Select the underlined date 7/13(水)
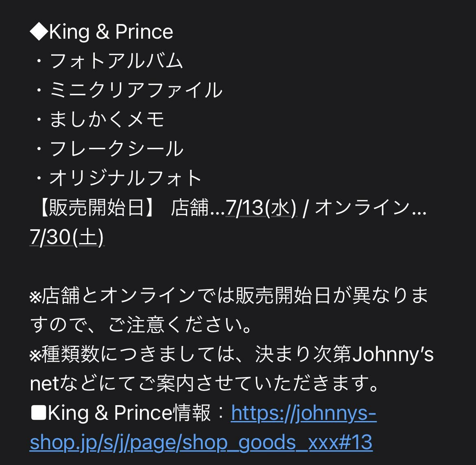476x465 pixels. (261, 208)
